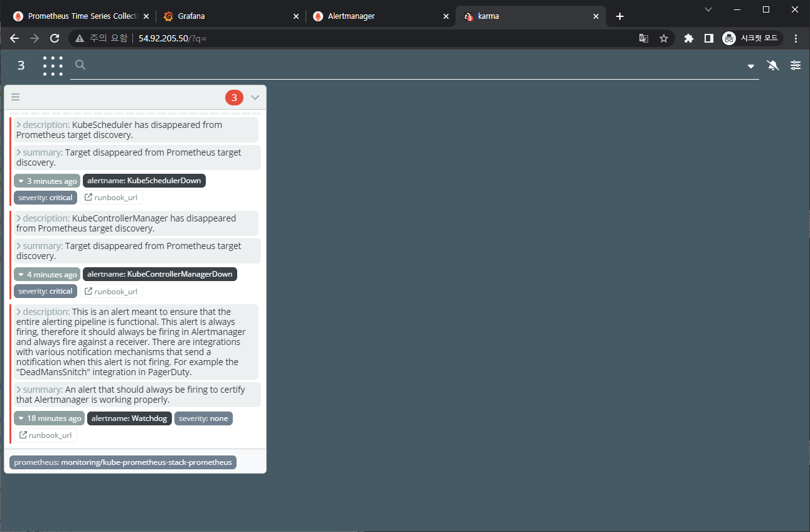This screenshot has width=810, height=532.
Task: Click the red alert count badge
Action: point(234,97)
